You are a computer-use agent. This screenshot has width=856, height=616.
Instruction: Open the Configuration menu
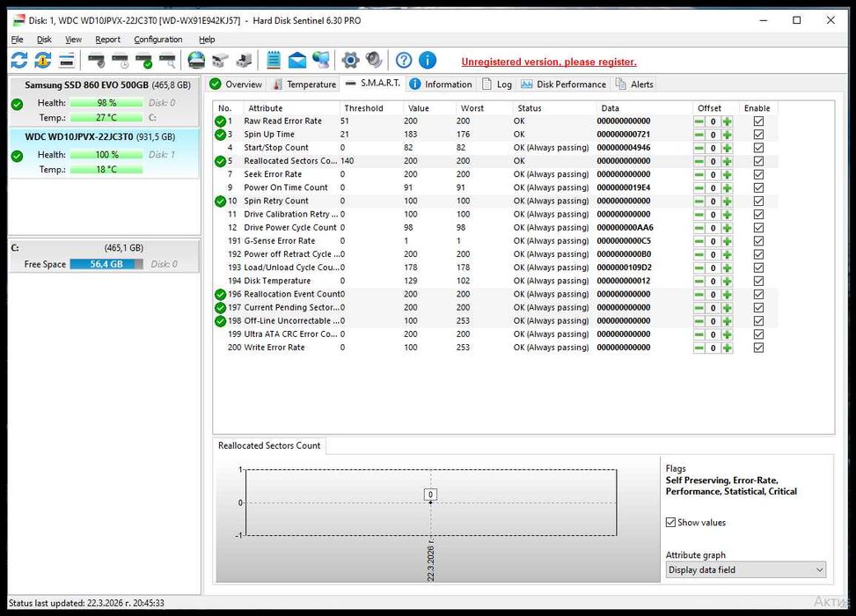tap(157, 40)
